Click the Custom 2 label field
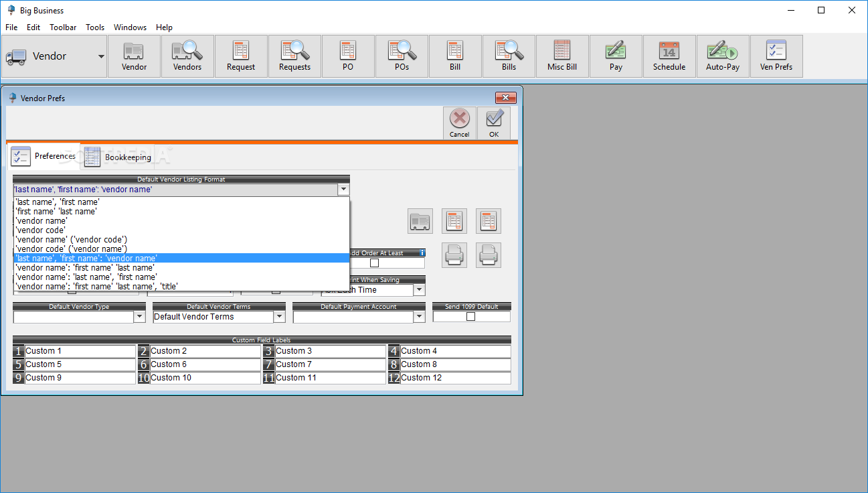The width and height of the screenshot is (868, 493). tap(205, 351)
